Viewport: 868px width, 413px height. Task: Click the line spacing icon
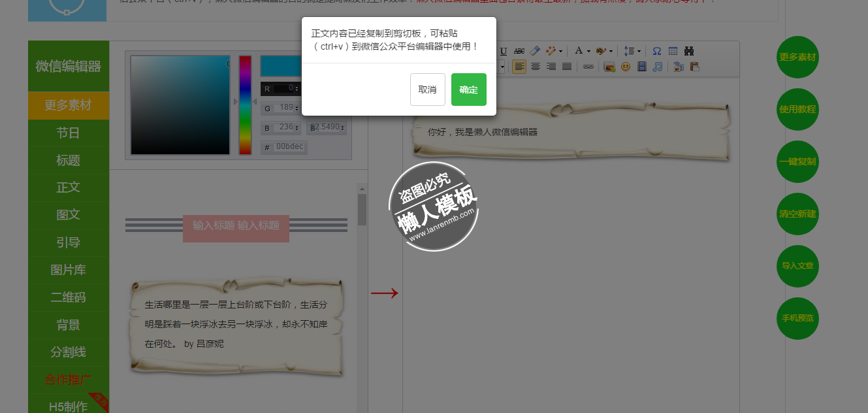tap(629, 51)
